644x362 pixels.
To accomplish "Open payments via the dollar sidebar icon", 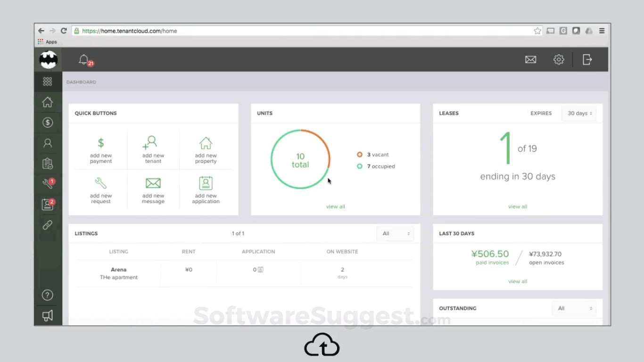I will pos(47,123).
